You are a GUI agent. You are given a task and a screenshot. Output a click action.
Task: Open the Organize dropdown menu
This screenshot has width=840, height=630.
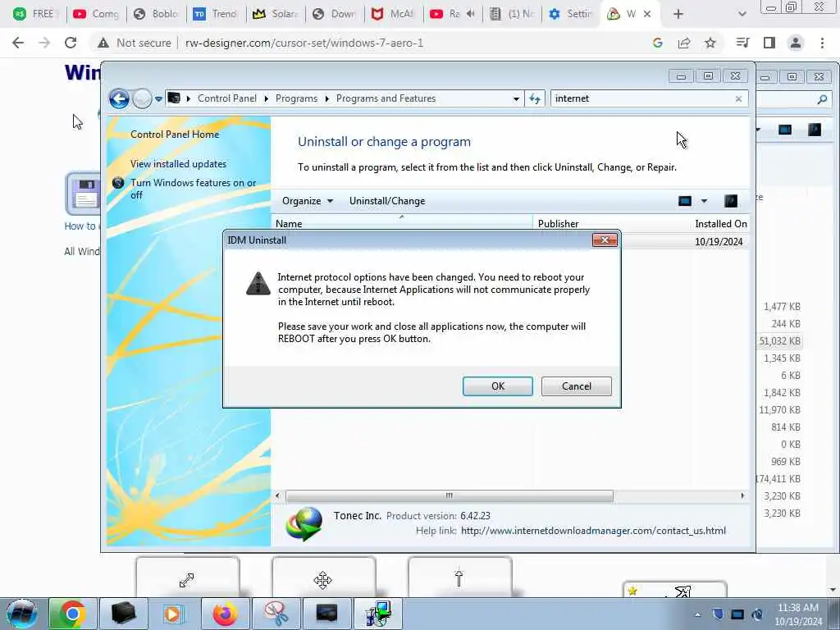tap(308, 201)
